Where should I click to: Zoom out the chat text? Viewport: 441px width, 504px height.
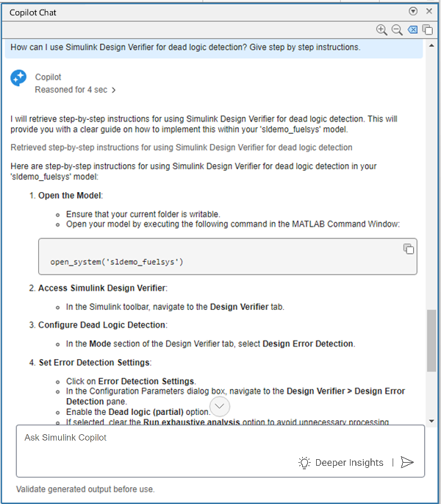[x=396, y=29]
